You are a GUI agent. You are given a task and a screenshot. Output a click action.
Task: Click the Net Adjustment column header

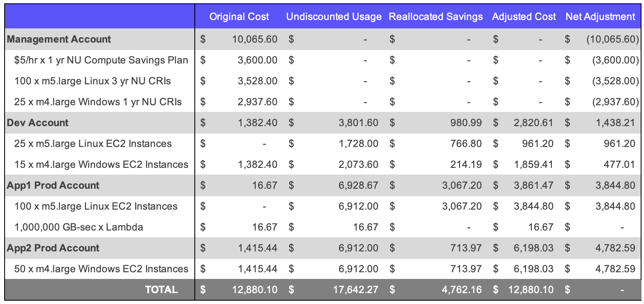click(600, 17)
